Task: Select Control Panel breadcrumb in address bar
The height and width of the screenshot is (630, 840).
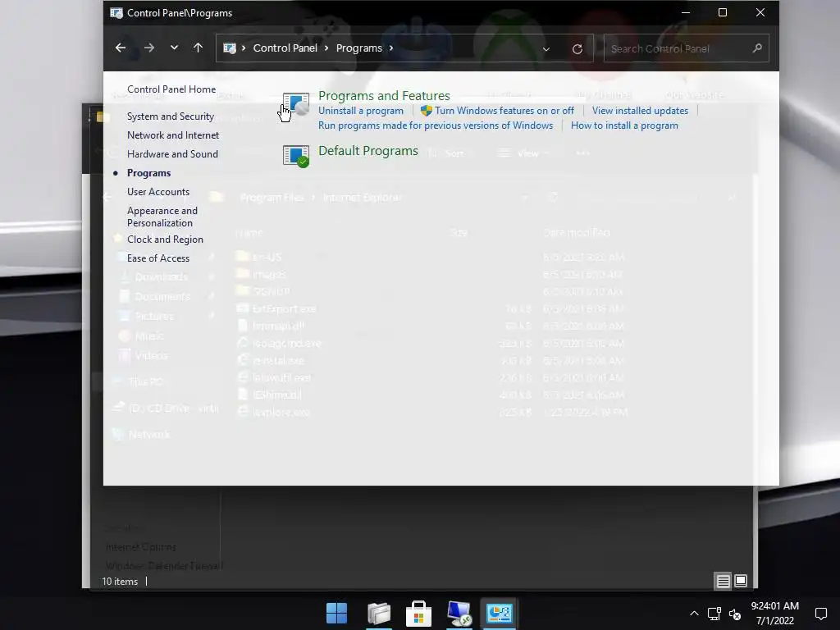Action: pyautogui.click(x=285, y=48)
